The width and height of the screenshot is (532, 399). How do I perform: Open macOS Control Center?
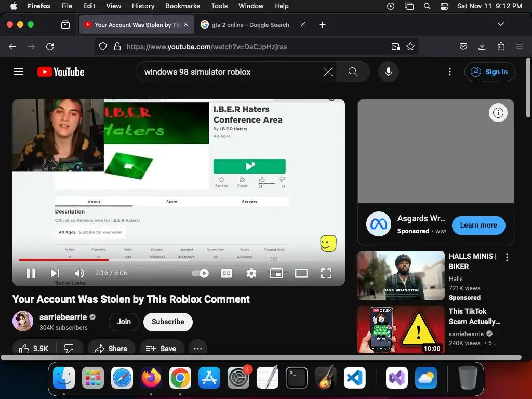[x=444, y=6]
